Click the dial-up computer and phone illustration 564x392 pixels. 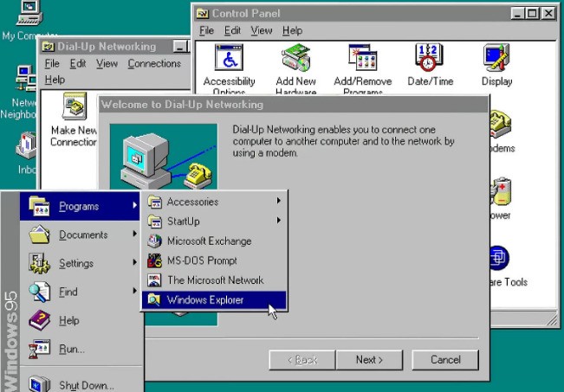[x=164, y=157]
